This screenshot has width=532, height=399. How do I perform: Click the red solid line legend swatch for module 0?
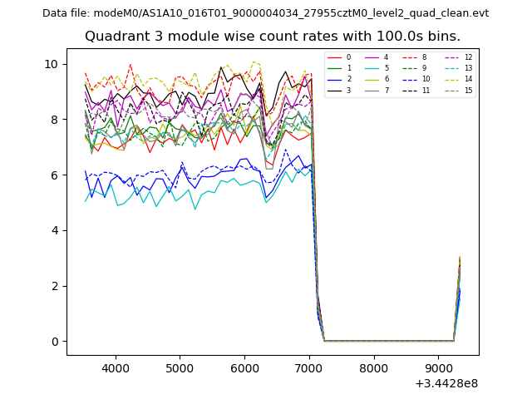pyautogui.click(x=336, y=57)
